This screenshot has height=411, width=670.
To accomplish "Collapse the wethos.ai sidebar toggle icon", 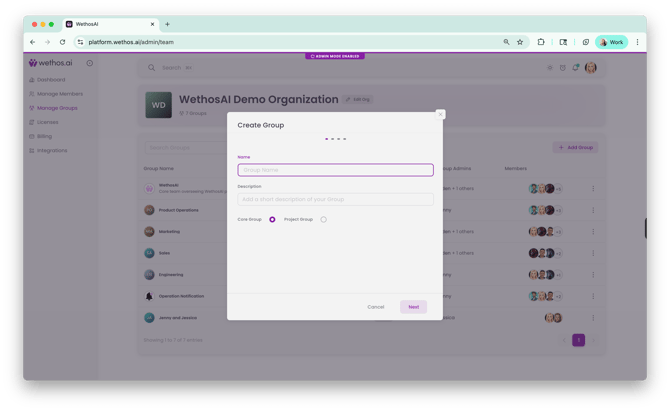I will pos(89,63).
